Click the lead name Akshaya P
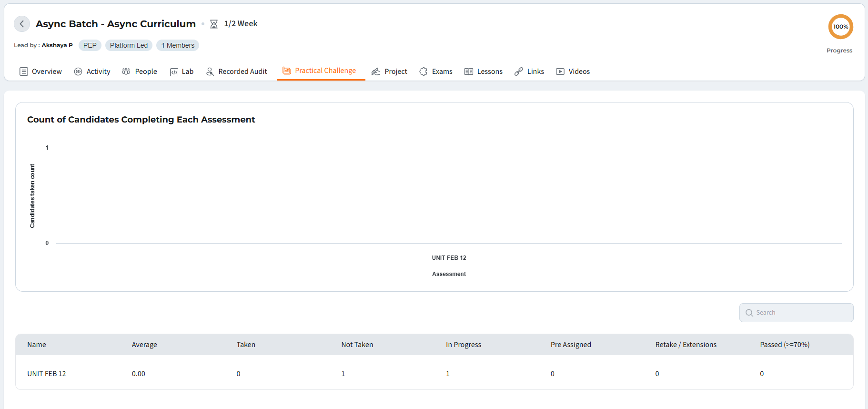 click(x=57, y=45)
